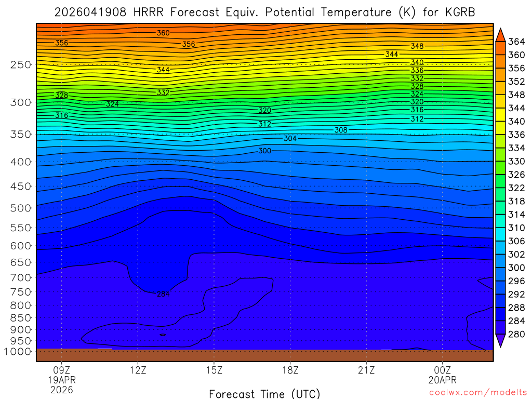Click the purple arrow at colorbar bottom
Image resolution: width=532 pixels, height=399 pixels.
[500, 340]
